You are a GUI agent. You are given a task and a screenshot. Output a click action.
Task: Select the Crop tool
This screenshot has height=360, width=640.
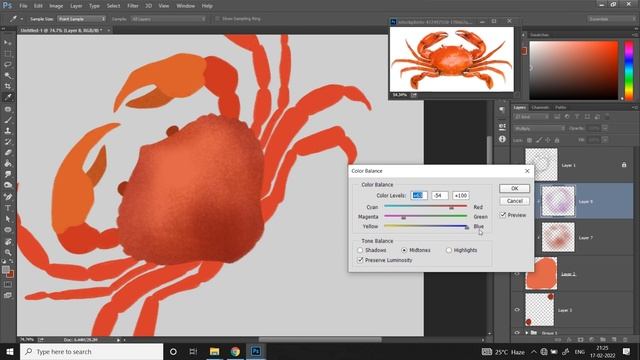8,86
